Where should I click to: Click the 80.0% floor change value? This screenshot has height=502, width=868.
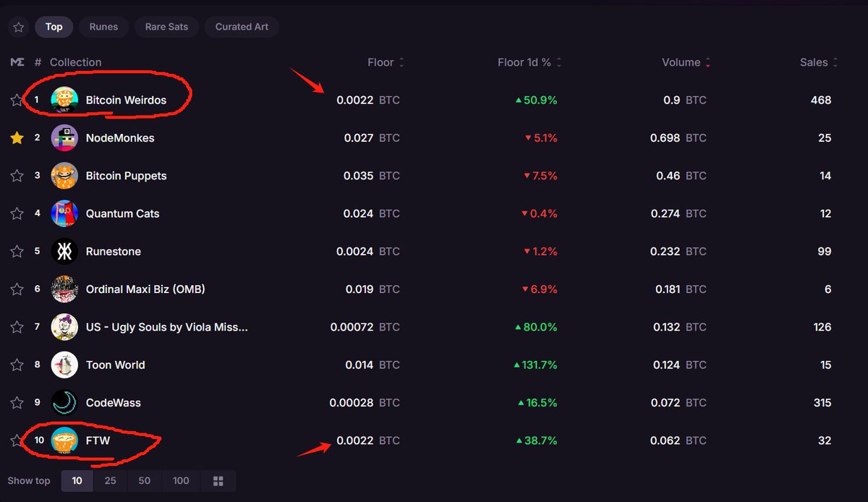pos(536,327)
